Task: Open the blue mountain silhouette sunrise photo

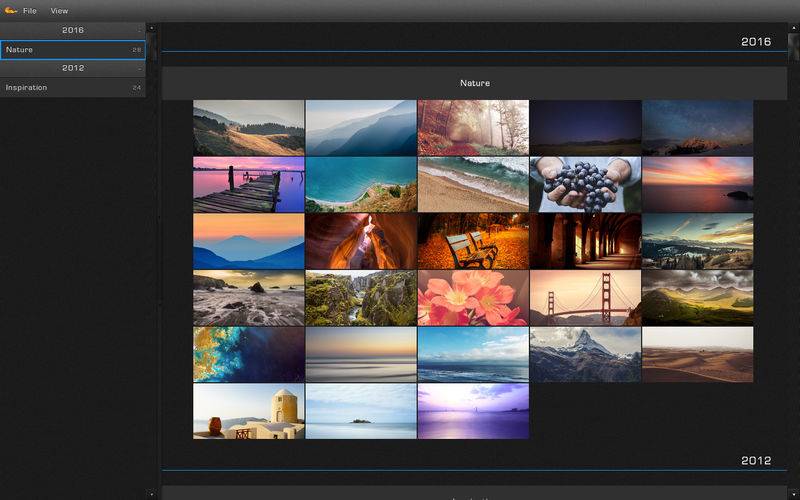Action: [248, 241]
